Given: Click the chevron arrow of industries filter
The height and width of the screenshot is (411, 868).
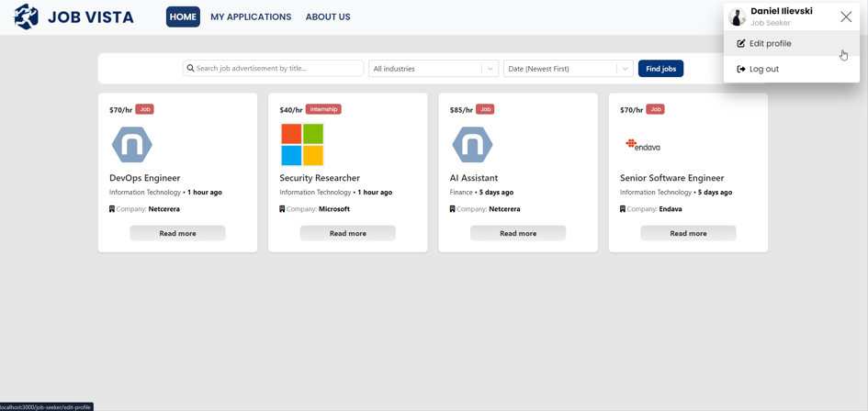Looking at the screenshot, I should 490,69.
